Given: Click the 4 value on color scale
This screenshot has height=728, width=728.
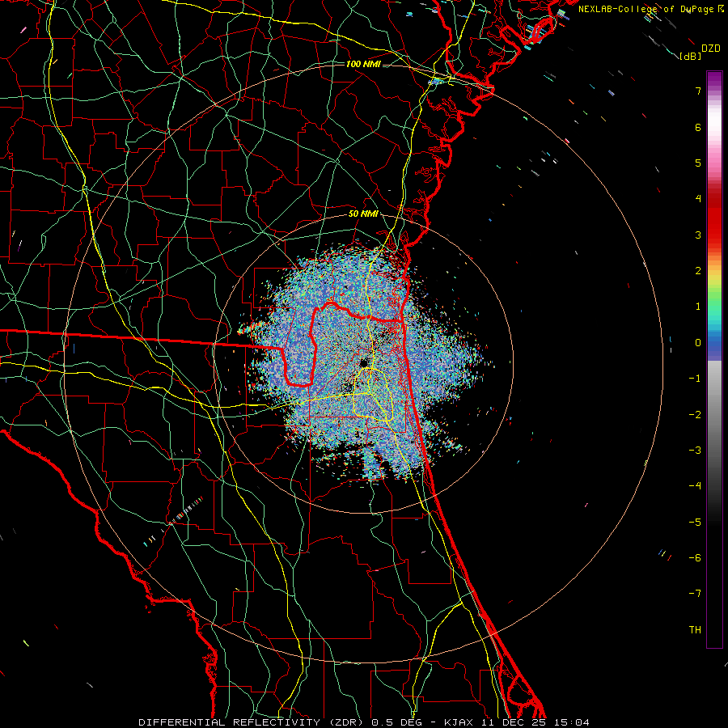Looking at the screenshot, I should (x=698, y=199).
